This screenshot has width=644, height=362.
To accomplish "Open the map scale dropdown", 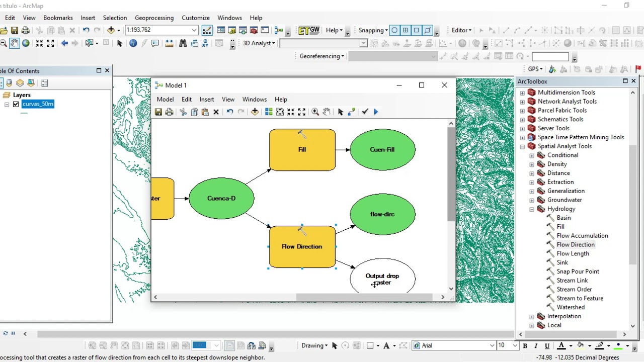I will (x=194, y=30).
